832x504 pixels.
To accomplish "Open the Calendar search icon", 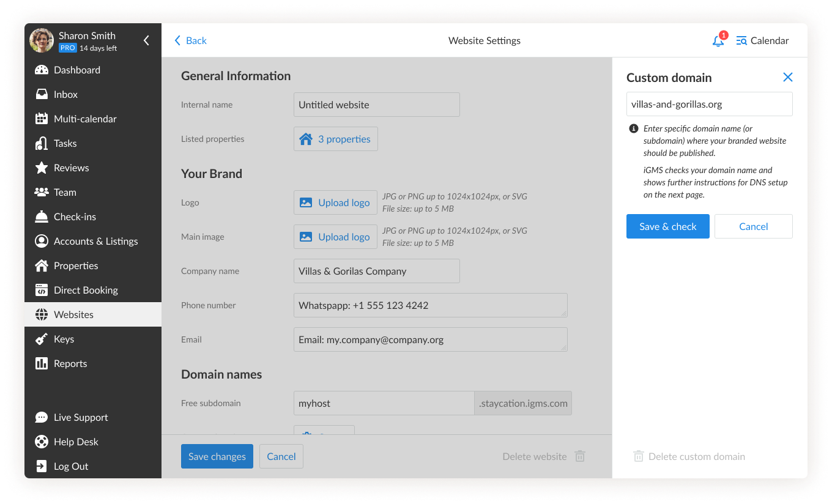I will click(741, 41).
